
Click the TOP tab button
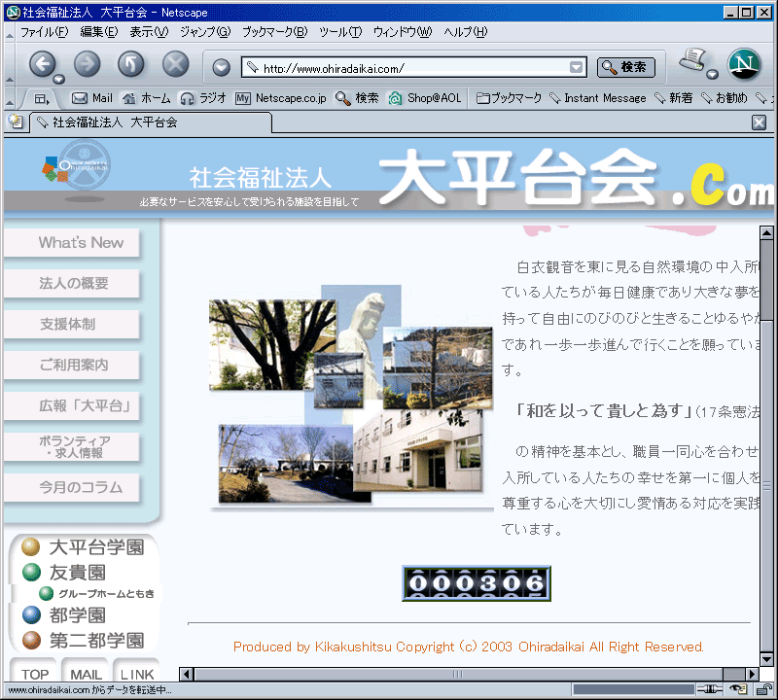[34, 671]
